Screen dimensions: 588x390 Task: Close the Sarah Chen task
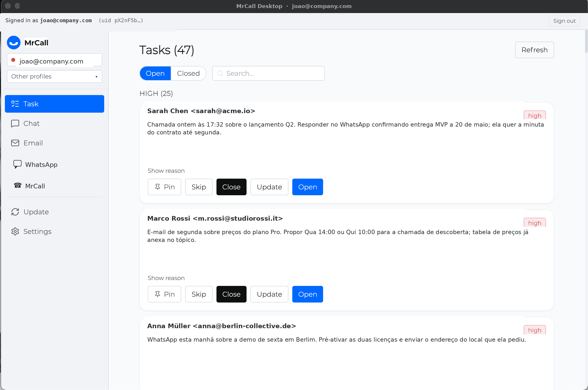tap(231, 187)
